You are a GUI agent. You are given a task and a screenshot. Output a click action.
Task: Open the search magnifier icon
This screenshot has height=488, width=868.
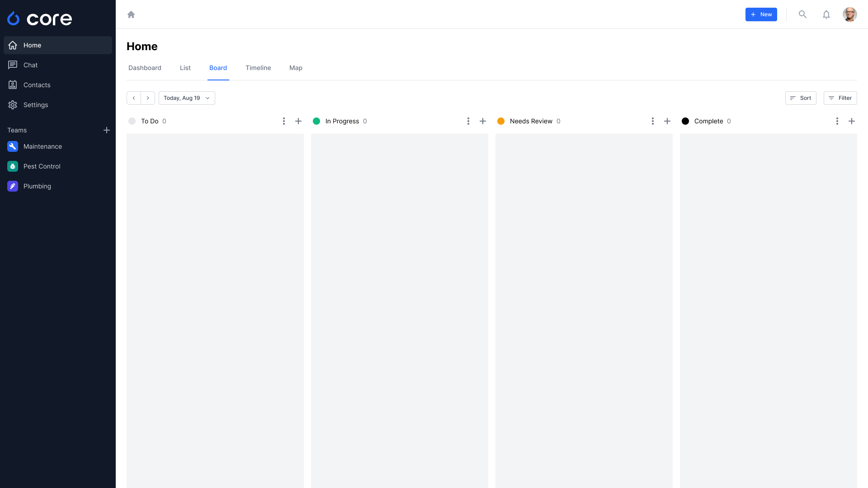(x=802, y=14)
